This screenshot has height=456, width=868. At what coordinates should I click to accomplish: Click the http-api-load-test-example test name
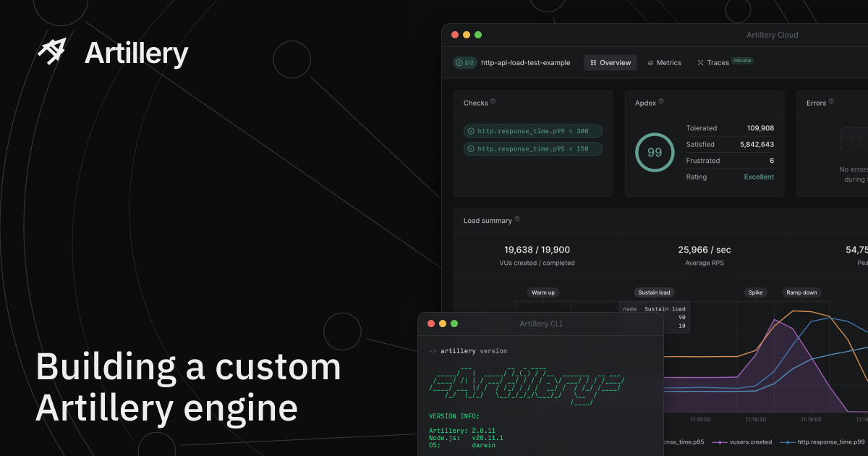[527, 62]
